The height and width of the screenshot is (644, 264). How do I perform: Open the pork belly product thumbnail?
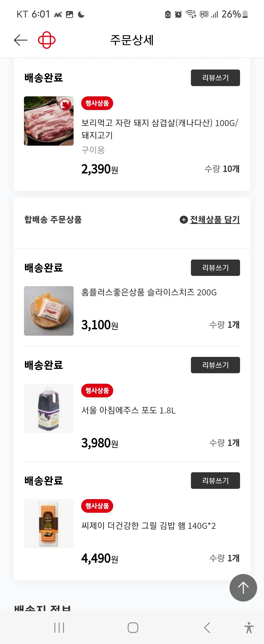coord(49,121)
